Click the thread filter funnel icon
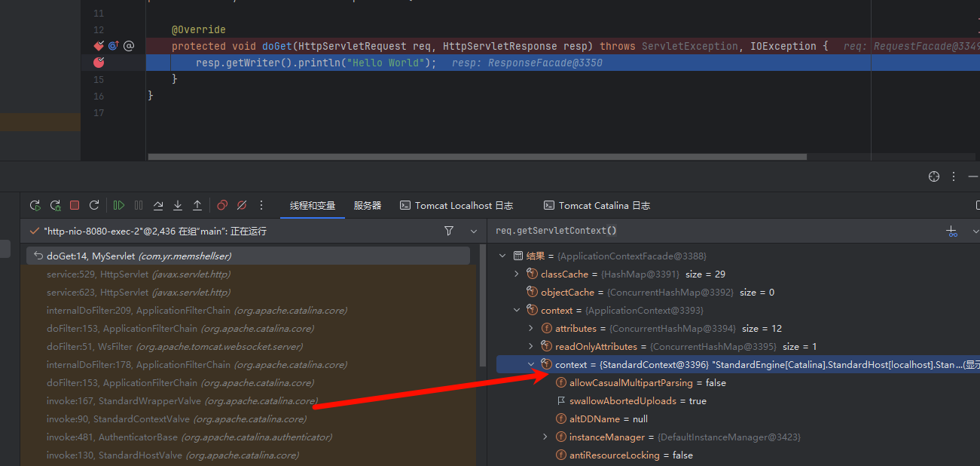Image resolution: width=980 pixels, height=466 pixels. pos(449,231)
